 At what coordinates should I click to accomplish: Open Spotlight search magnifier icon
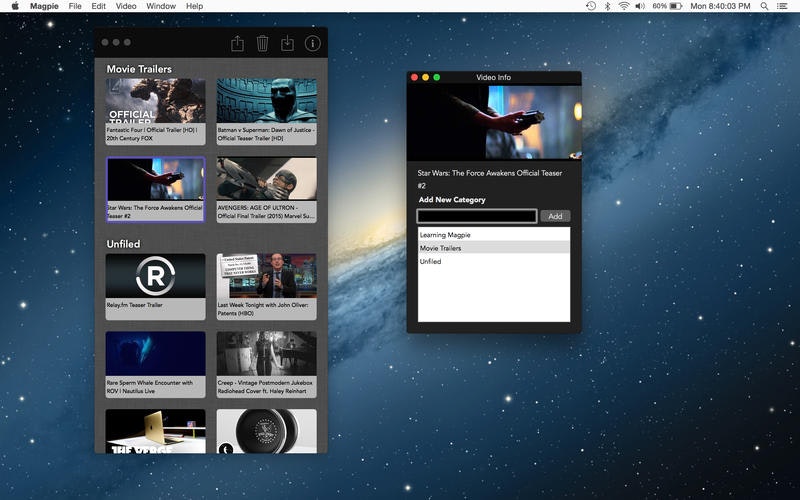pos(763,6)
